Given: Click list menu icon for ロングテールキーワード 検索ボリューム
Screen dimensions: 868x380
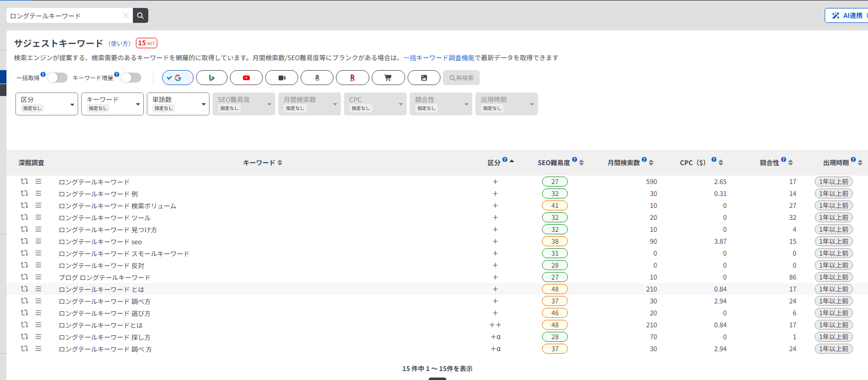Looking at the screenshot, I should [x=38, y=205].
